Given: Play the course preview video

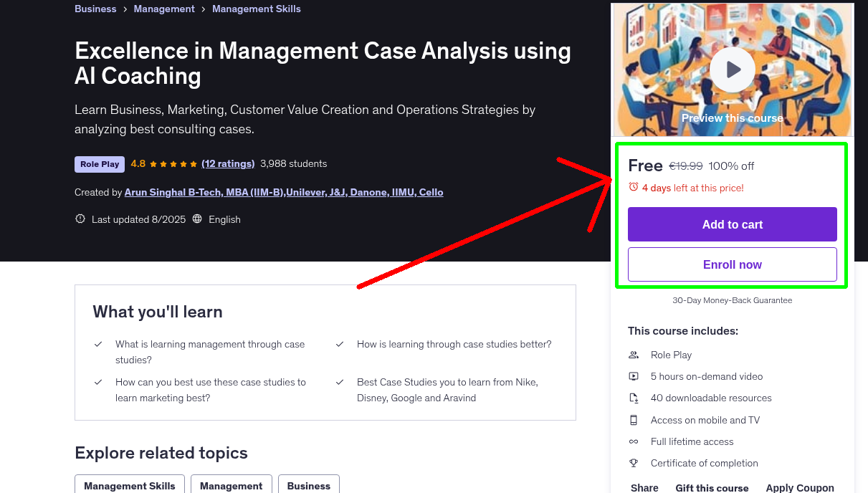Looking at the screenshot, I should [732, 69].
